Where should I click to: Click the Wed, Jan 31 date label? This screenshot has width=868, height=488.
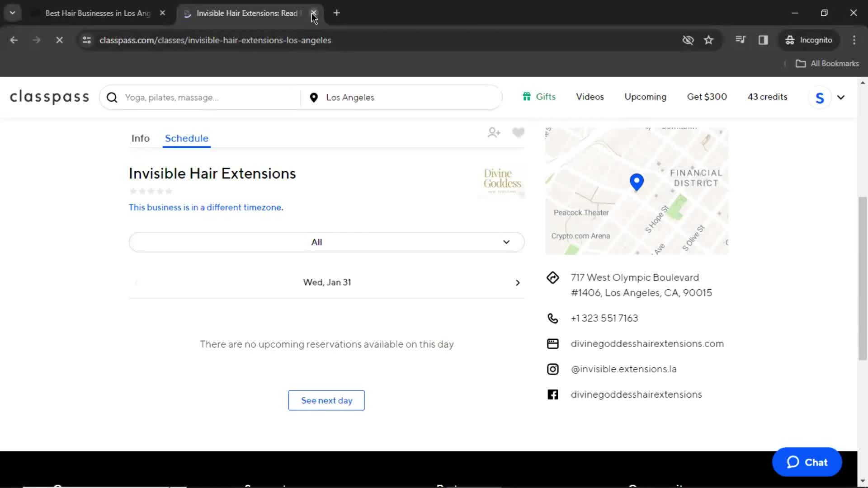(327, 282)
